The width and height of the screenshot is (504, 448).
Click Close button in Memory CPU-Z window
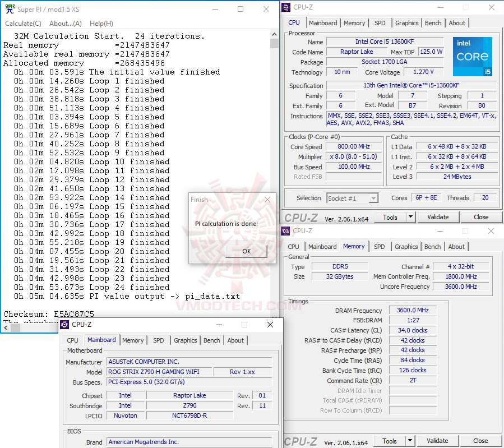480,441
